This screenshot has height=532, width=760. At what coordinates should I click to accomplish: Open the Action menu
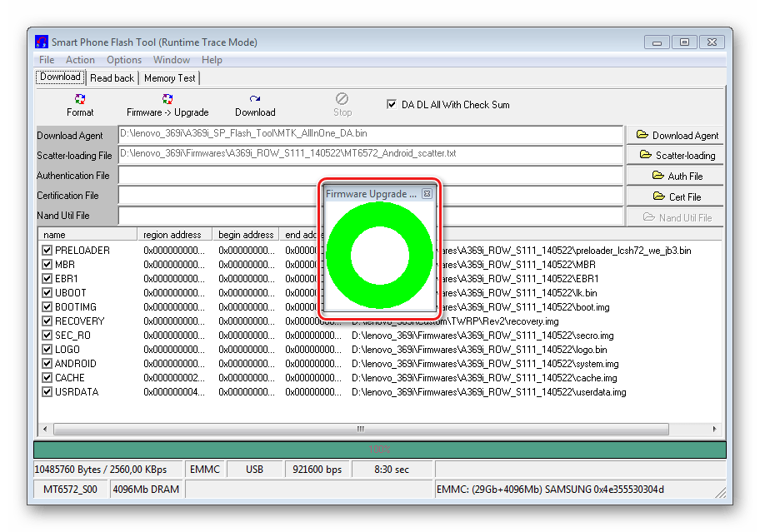coord(80,60)
